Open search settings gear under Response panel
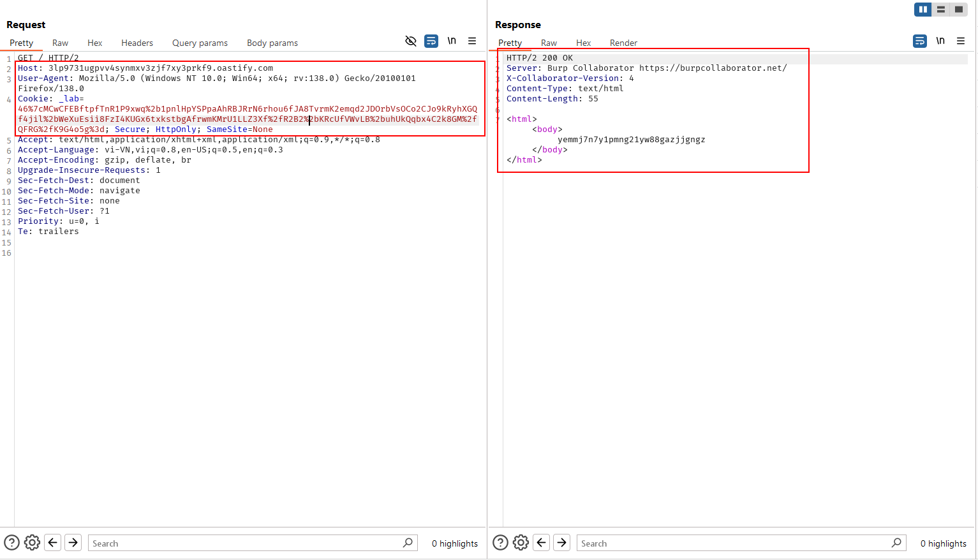The image size is (978, 560). (x=521, y=543)
